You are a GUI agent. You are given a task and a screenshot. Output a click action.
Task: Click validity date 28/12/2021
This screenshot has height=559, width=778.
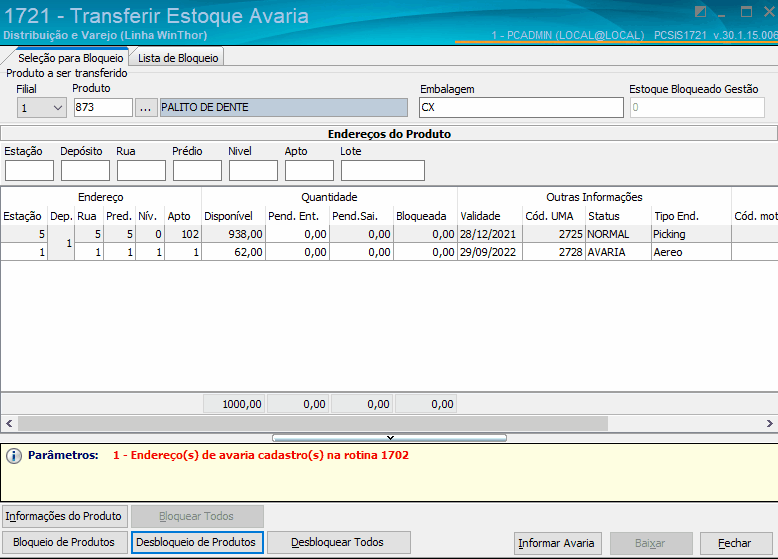point(489,234)
